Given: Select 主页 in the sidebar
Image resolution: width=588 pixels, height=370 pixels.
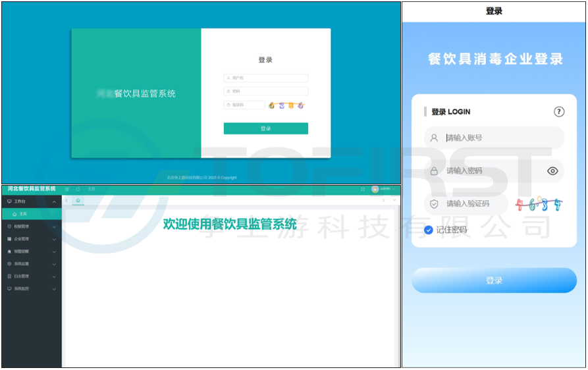Looking at the screenshot, I should click(22, 214).
